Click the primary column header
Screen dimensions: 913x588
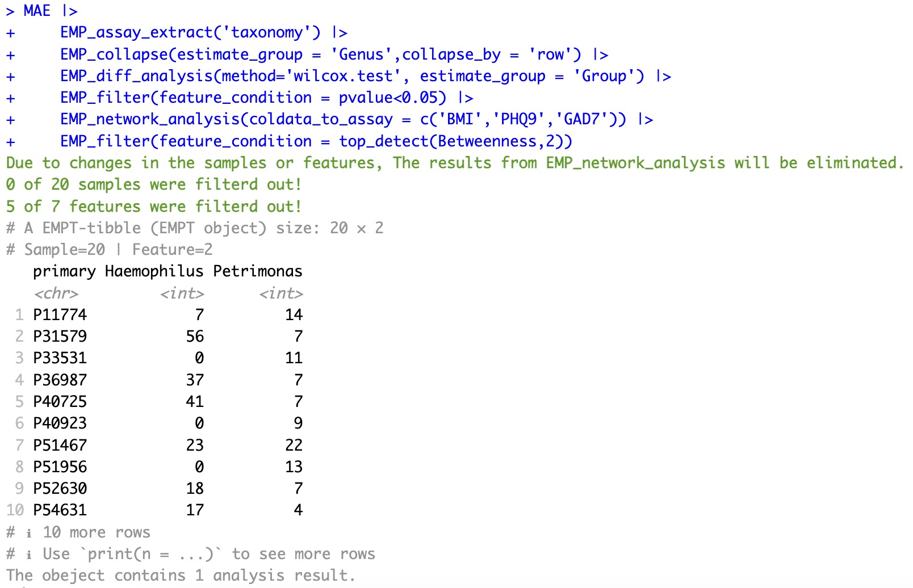pyautogui.click(x=64, y=271)
